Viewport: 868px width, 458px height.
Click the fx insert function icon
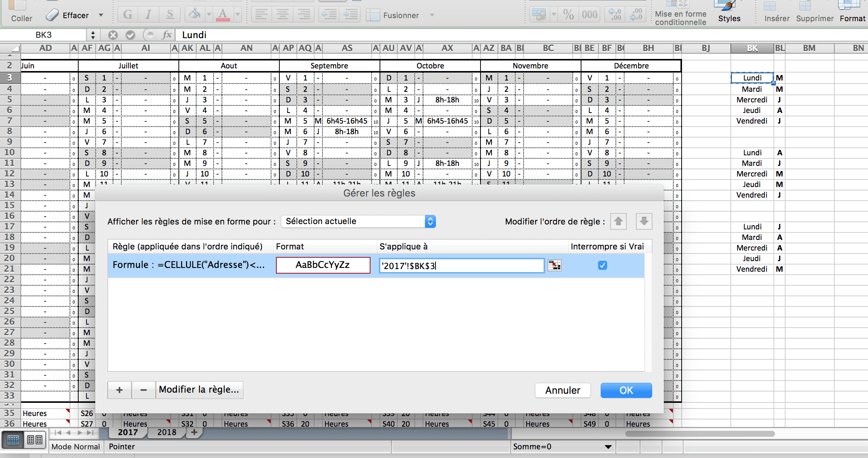167,35
